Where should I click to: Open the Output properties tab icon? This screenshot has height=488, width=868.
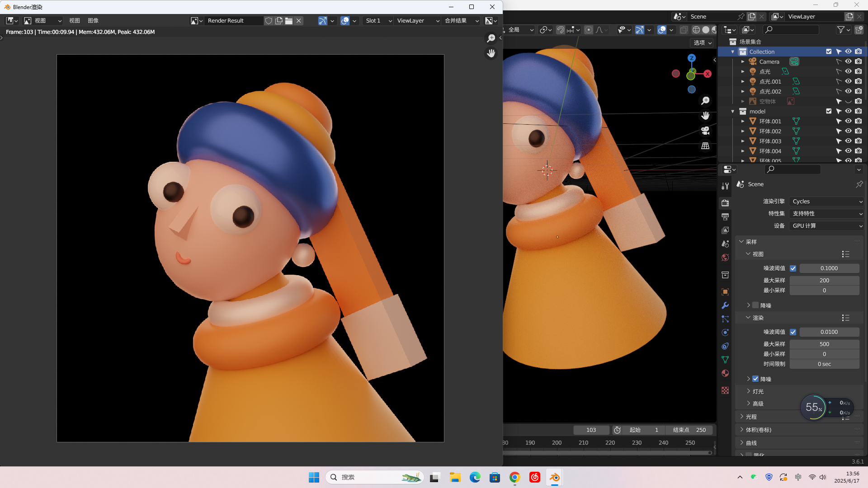725,216
